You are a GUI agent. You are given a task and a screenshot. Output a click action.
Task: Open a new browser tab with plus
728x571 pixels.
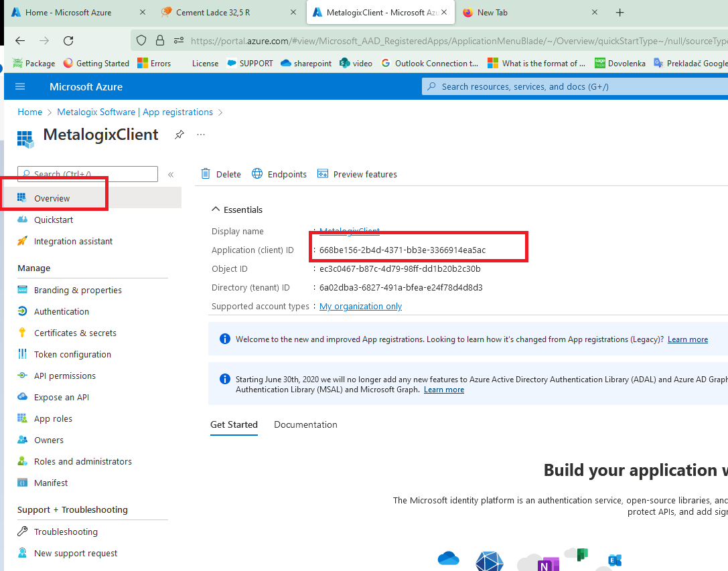click(620, 13)
